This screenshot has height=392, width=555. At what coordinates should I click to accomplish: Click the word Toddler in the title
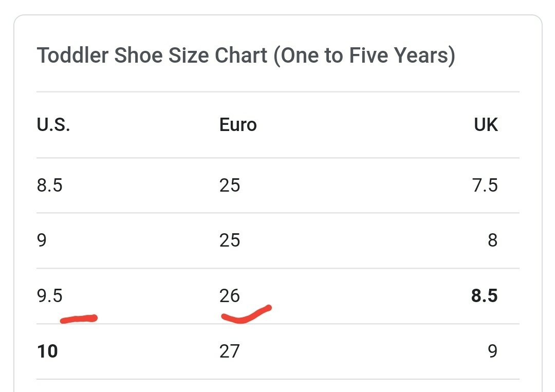(x=72, y=56)
